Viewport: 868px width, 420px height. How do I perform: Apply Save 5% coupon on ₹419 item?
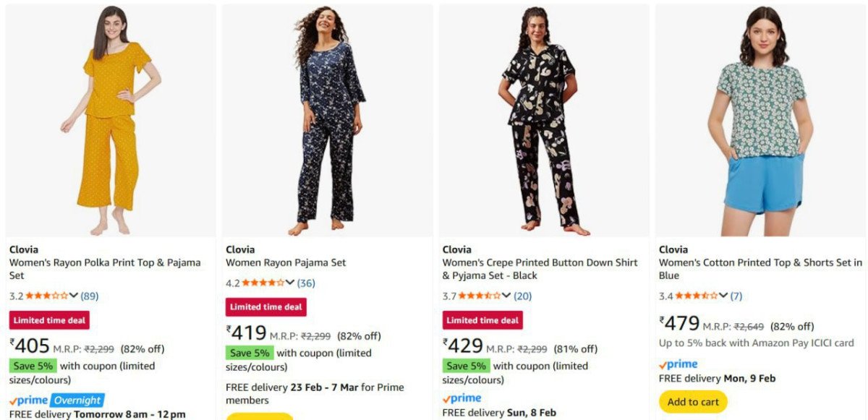point(250,353)
